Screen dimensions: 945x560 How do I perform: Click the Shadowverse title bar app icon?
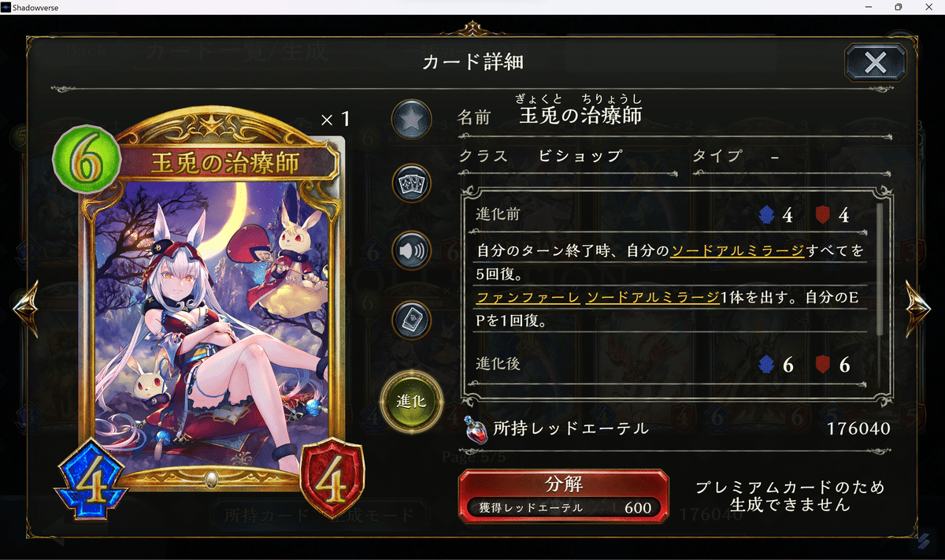pyautogui.click(x=6, y=7)
